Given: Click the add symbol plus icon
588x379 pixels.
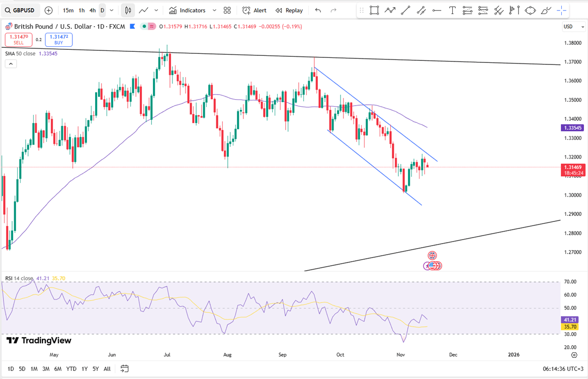Looking at the screenshot, I should point(48,10).
